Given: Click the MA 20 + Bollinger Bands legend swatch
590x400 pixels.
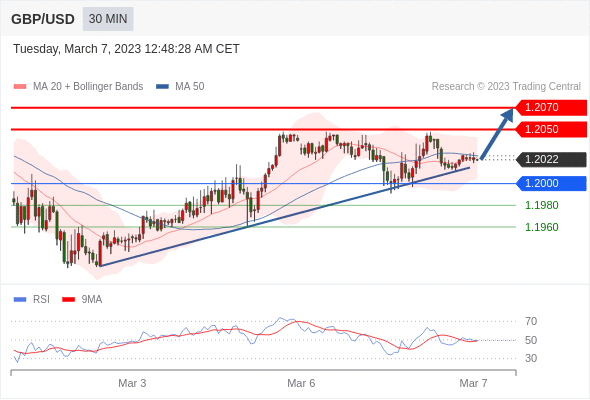Looking at the screenshot, I should coord(20,87).
